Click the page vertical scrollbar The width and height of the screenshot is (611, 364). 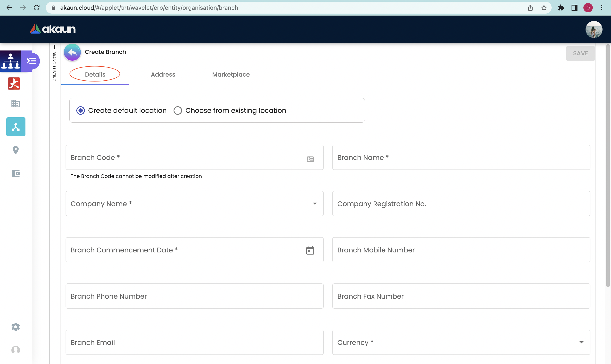(608, 166)
